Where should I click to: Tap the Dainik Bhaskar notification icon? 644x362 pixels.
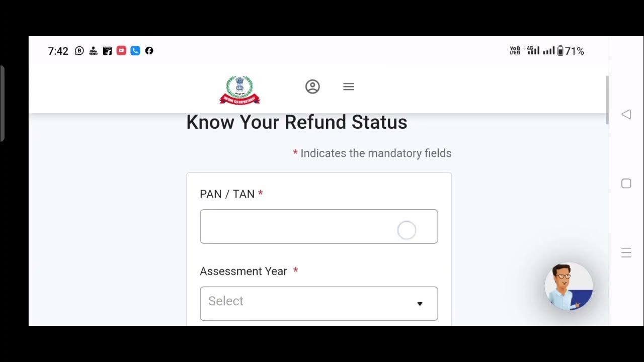pos(93,51)
